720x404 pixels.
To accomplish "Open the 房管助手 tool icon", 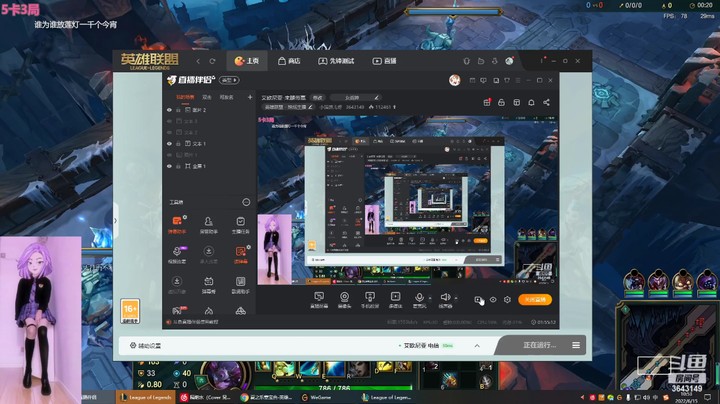I will click(208, 225).
